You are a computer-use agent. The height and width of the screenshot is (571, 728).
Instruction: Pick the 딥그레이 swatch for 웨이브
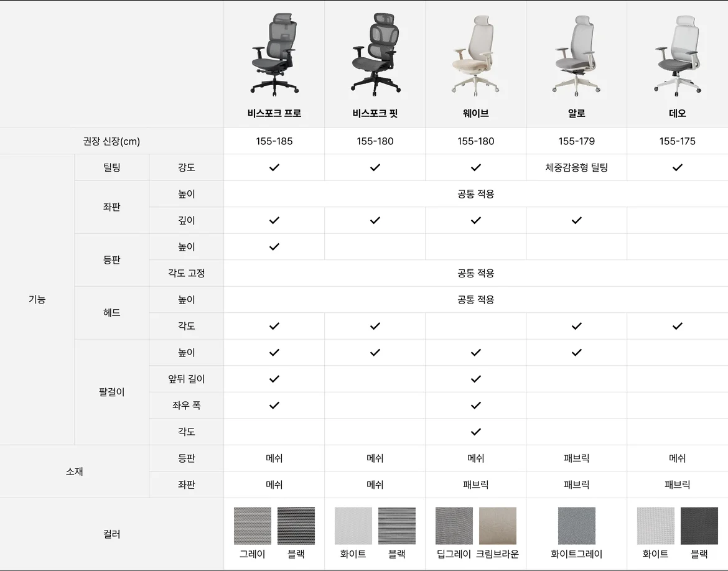coord(454,526)
